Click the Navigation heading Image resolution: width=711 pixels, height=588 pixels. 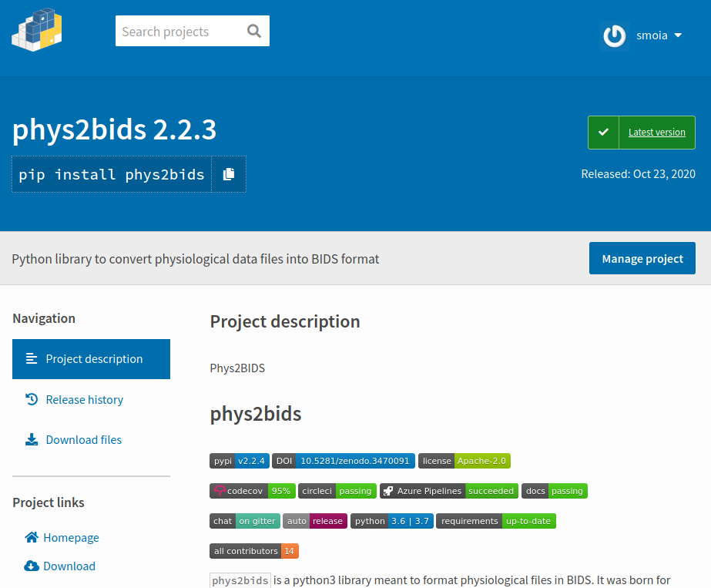click(x=44, y=318)
